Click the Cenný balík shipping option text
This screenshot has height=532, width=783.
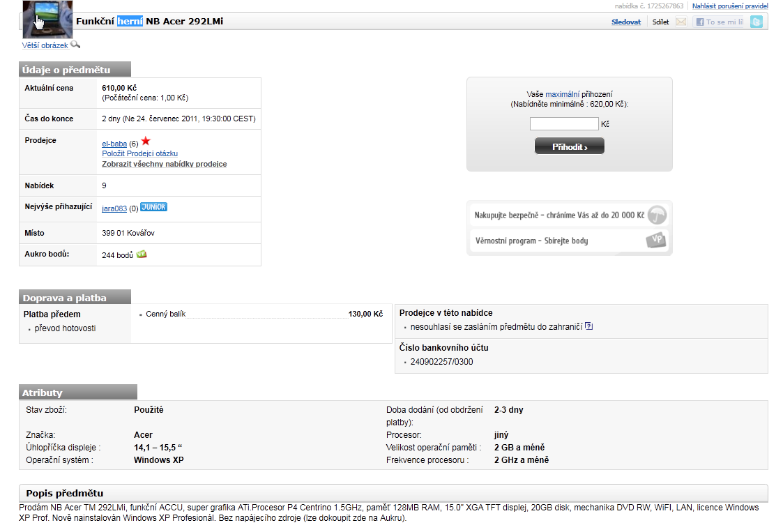[x=166, y=314]
